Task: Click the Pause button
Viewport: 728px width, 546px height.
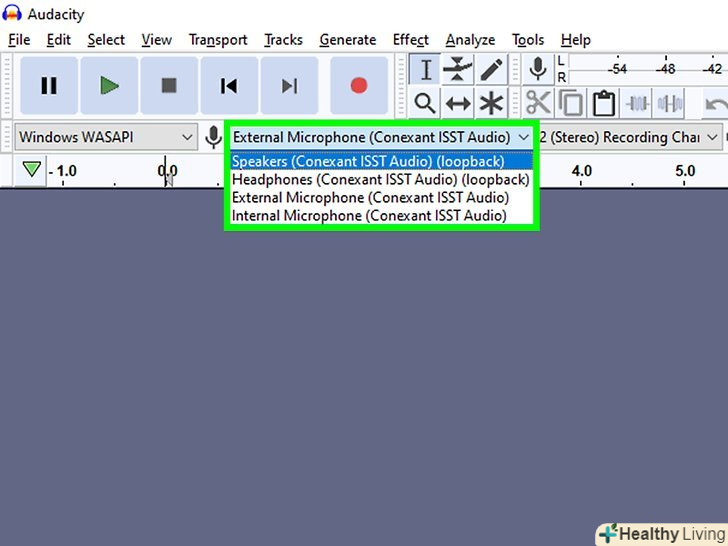Action: pos(49,85)
